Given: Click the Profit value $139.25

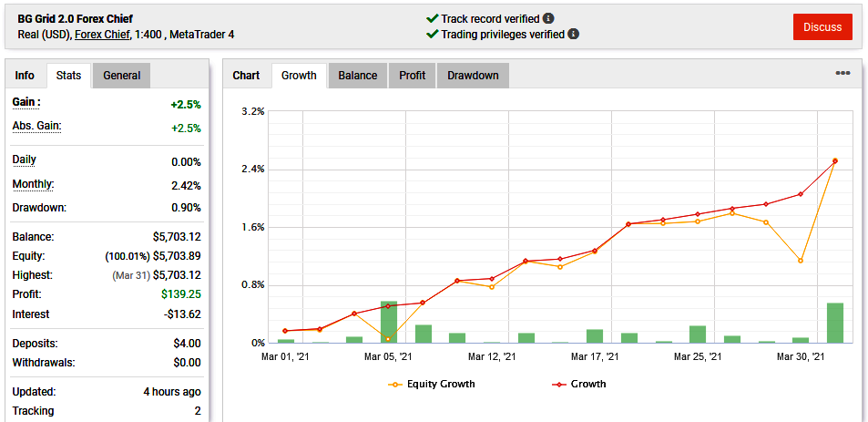Looking at the screenshot, I should 181,294.
